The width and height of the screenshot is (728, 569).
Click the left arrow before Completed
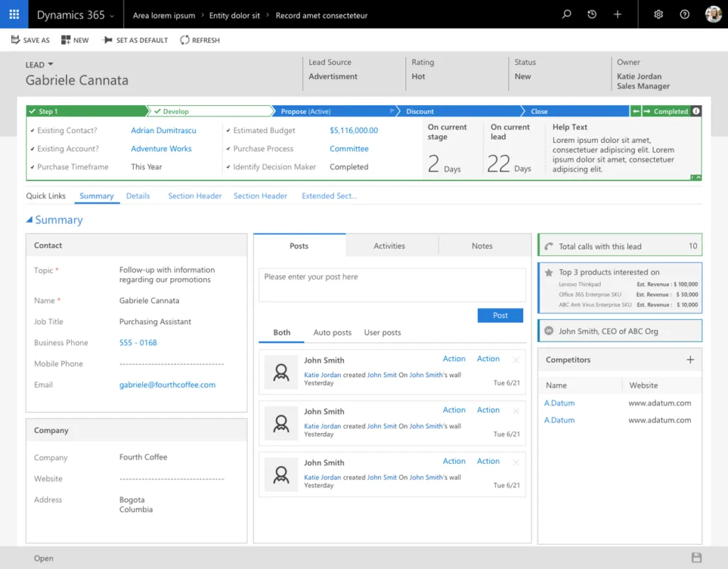coord(636,111)
